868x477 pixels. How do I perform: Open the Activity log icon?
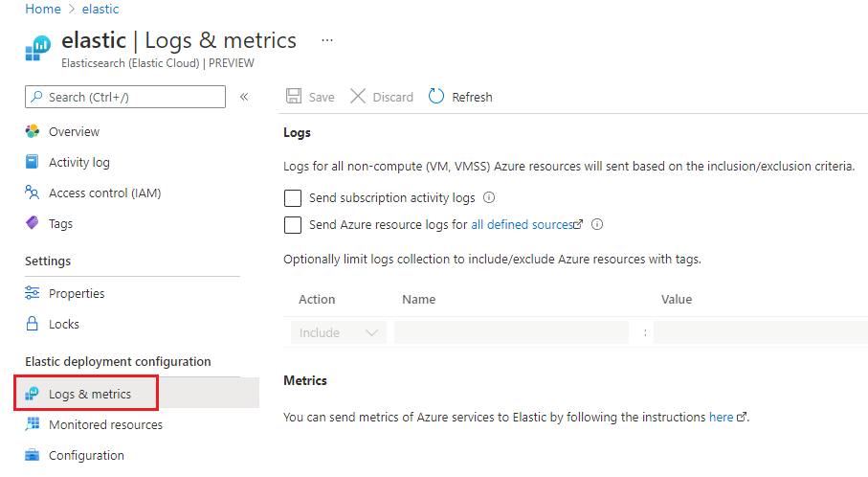[x=33, y=163]
